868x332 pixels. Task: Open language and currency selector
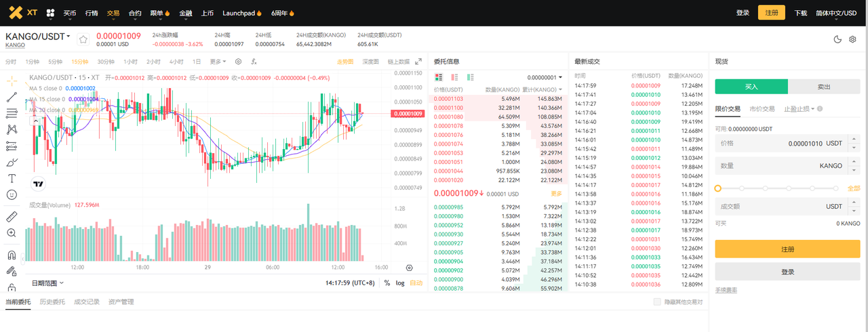836,13
